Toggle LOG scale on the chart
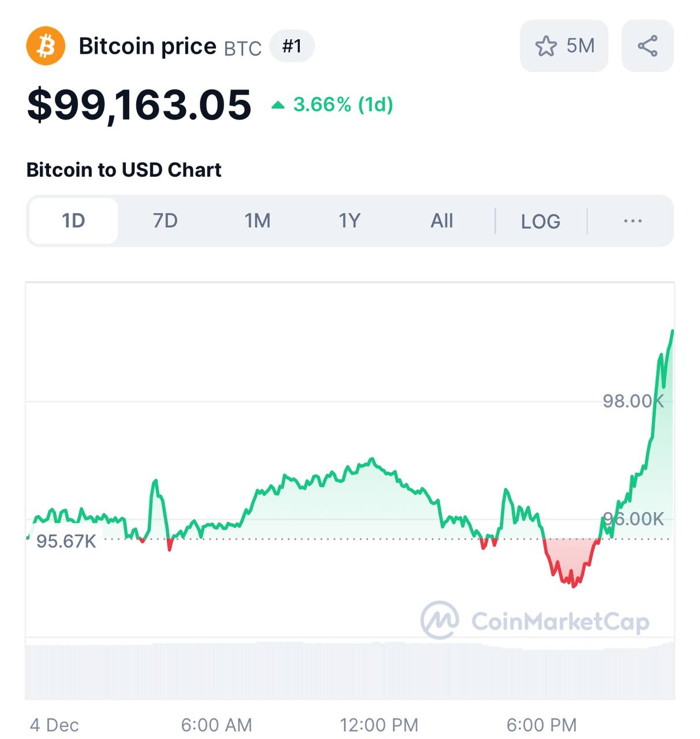Image resolution: width=700 pixels, height=739 pixels. pos(541,222)
